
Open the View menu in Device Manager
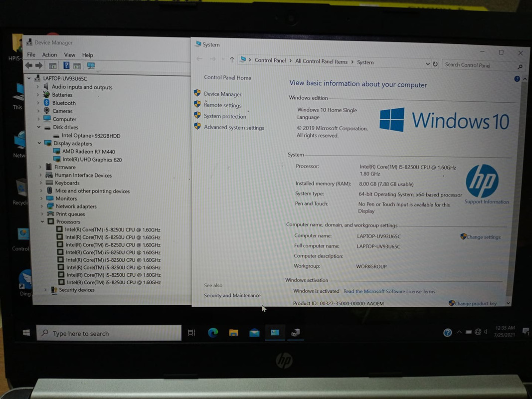point(69,55)
